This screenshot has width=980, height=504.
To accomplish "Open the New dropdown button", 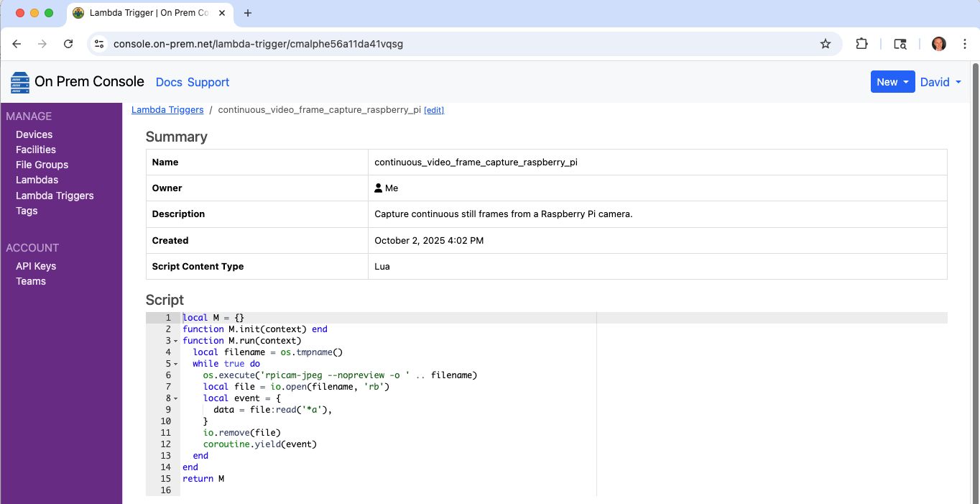I will point(892,81).
